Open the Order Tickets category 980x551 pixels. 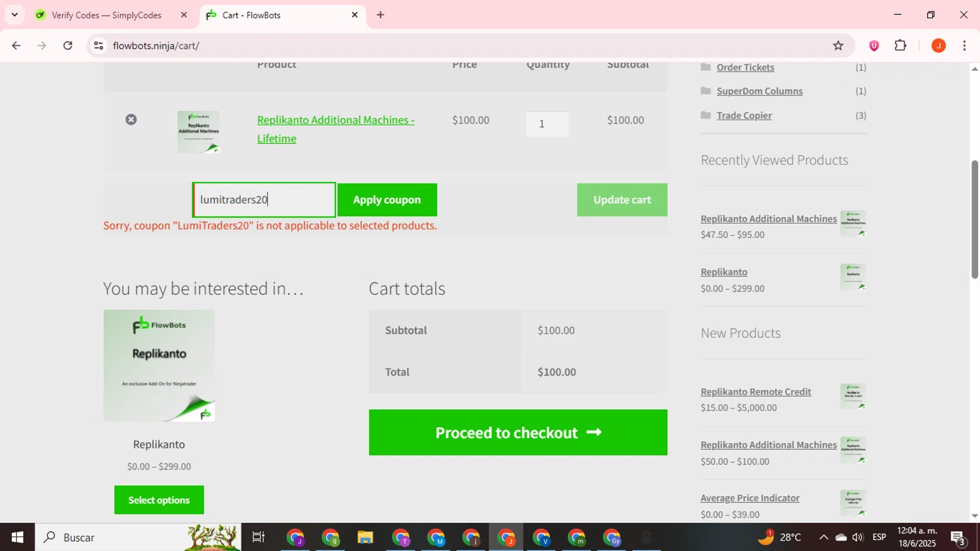click(x=745, y=67)
